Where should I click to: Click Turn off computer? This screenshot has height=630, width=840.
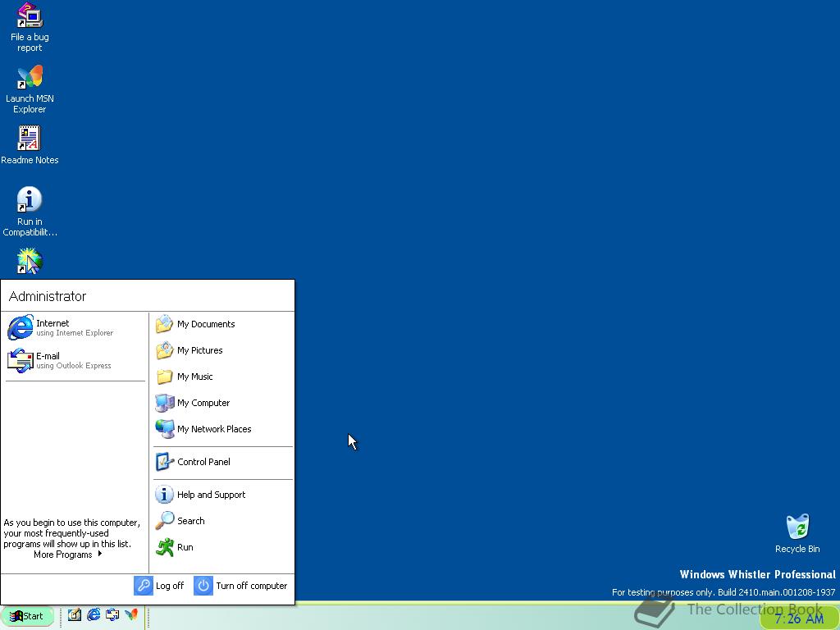pyautogui.click(x=240, y=586)
